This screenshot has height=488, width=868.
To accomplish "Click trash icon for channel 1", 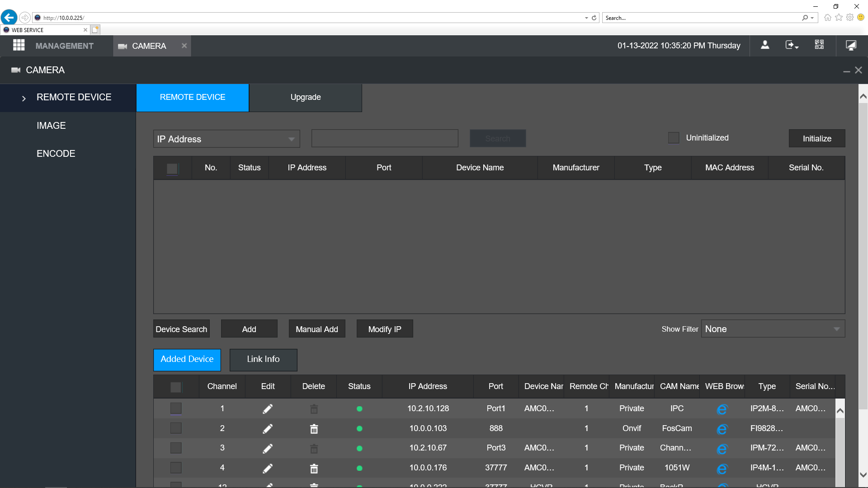I will click(314, 409).
